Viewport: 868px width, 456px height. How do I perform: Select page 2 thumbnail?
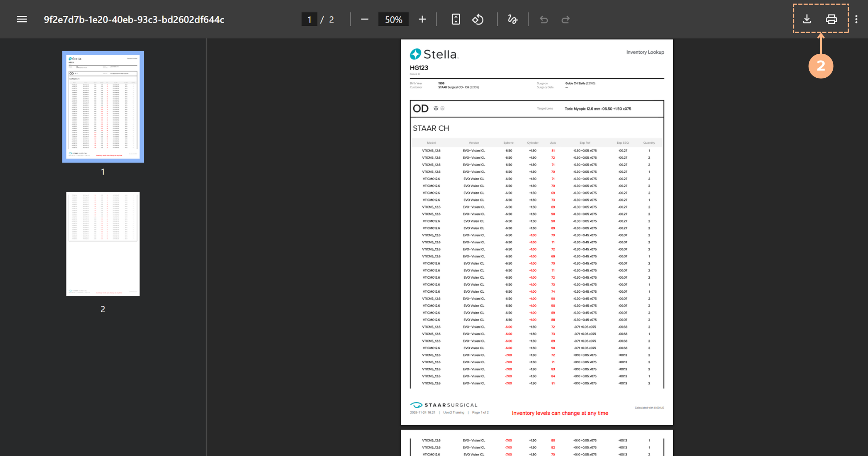(103, 244)
